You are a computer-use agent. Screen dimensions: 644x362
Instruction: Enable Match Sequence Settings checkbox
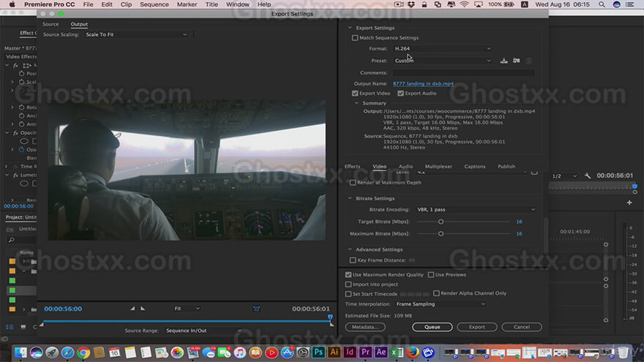pyautogui.click(x=355, y=38)
